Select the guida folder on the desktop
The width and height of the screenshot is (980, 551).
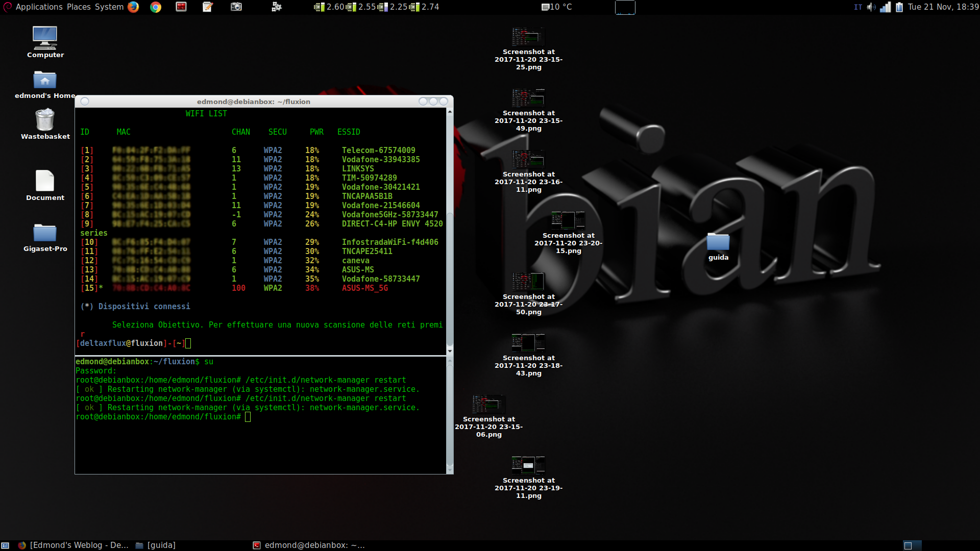[x=718, y=242]
